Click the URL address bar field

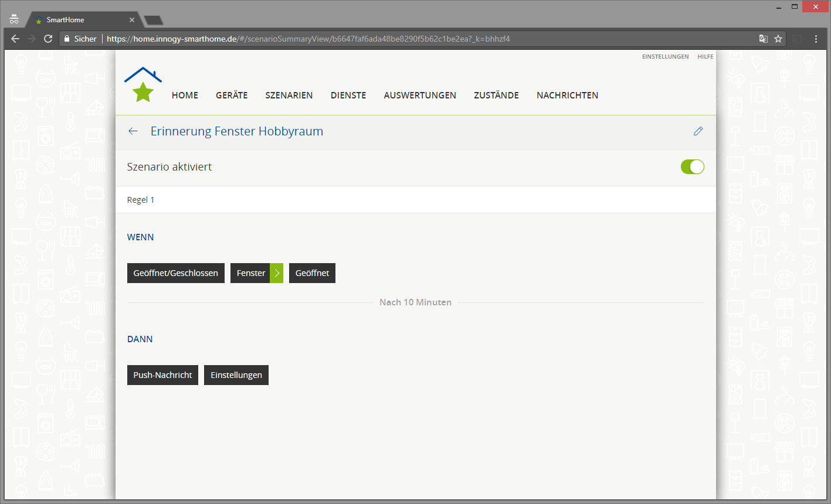[411, 39]
